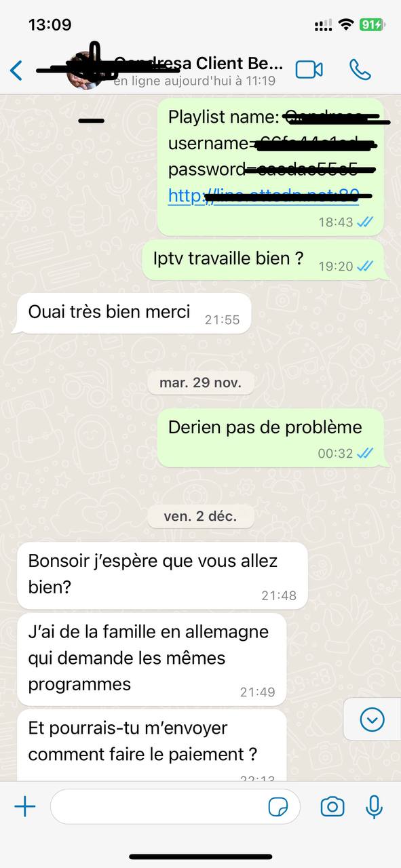
Task: Jump to latest messages with down chevron
Action: (x=373, y=719)
